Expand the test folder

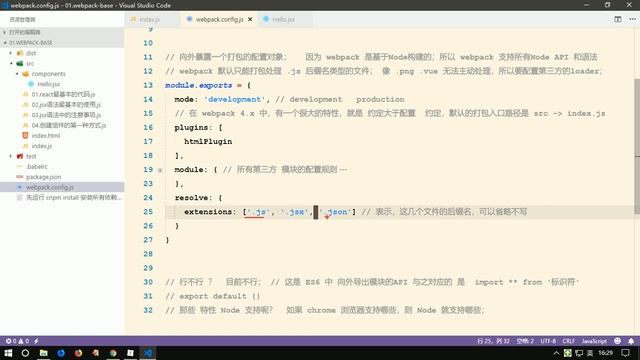point(11,156)
